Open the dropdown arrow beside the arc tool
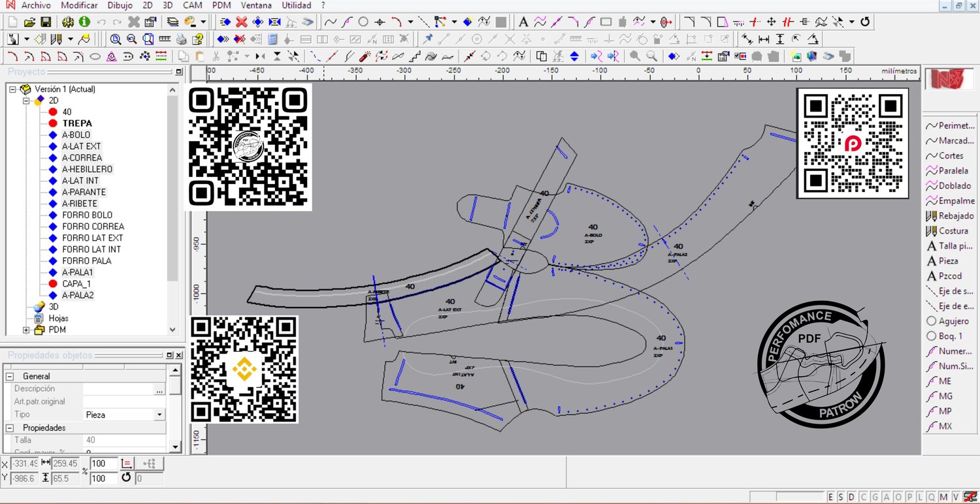The image size is (980, 504). (x=410, y=22)
